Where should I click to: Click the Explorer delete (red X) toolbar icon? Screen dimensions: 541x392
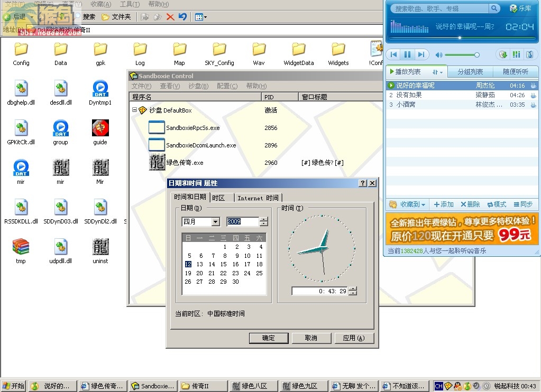point(170,17)
